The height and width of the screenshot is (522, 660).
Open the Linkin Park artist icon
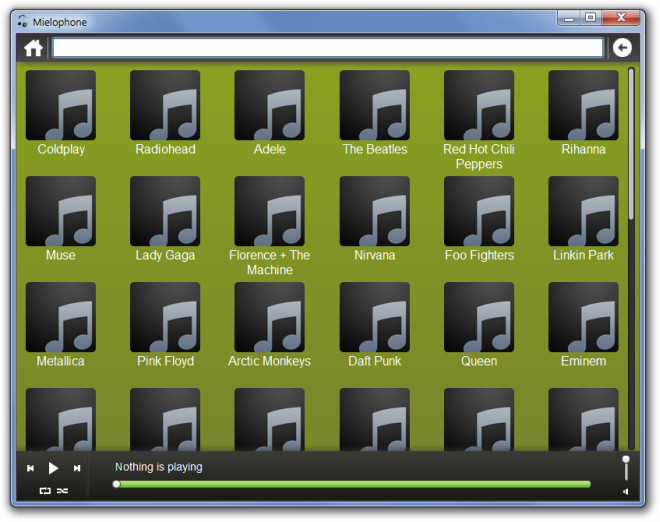(583, 211)
